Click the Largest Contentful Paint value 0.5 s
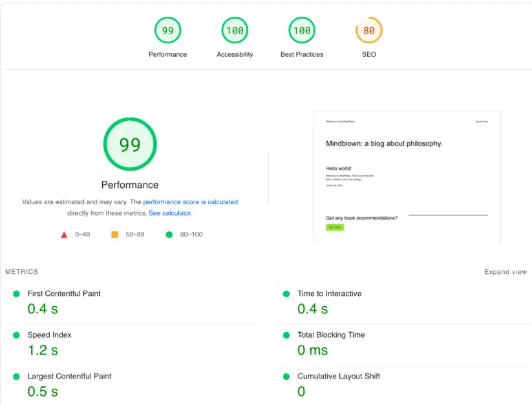The image size is (532, 405). (x=43, y=391)
